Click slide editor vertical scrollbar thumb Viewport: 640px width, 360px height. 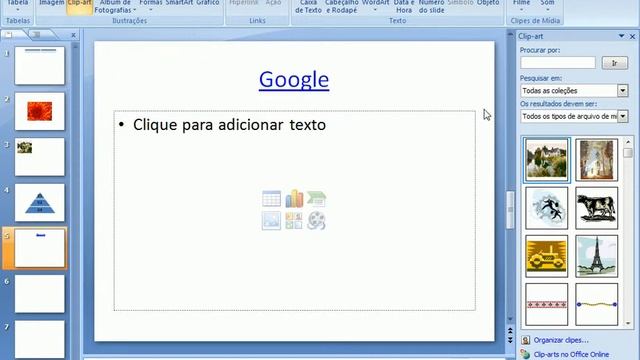pyautogui.click(x=510, y=210)
